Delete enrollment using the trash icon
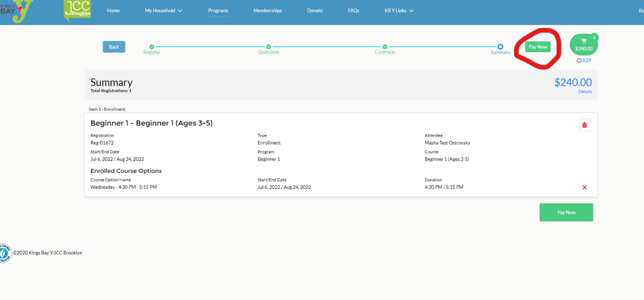This screenshot has width=644, height=300. (x=584, y=125)
